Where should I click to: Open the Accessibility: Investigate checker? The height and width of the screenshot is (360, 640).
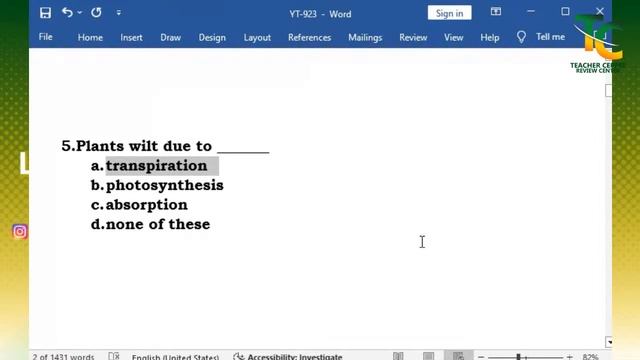point(288,356)
